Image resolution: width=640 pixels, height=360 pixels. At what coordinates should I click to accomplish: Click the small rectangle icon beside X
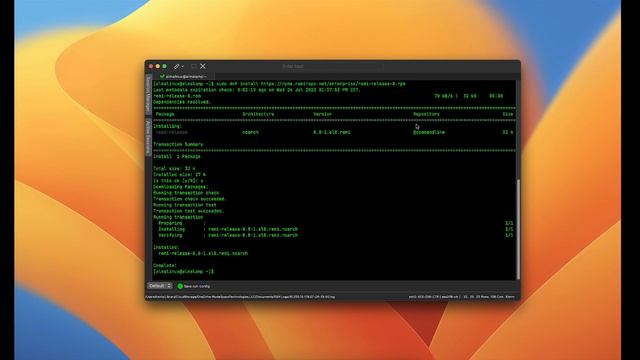[193, 66]
